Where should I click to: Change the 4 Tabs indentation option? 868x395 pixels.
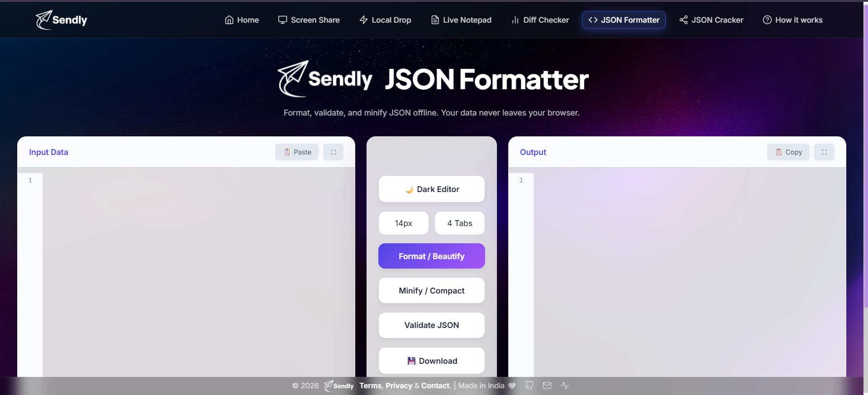click(460, 223)
